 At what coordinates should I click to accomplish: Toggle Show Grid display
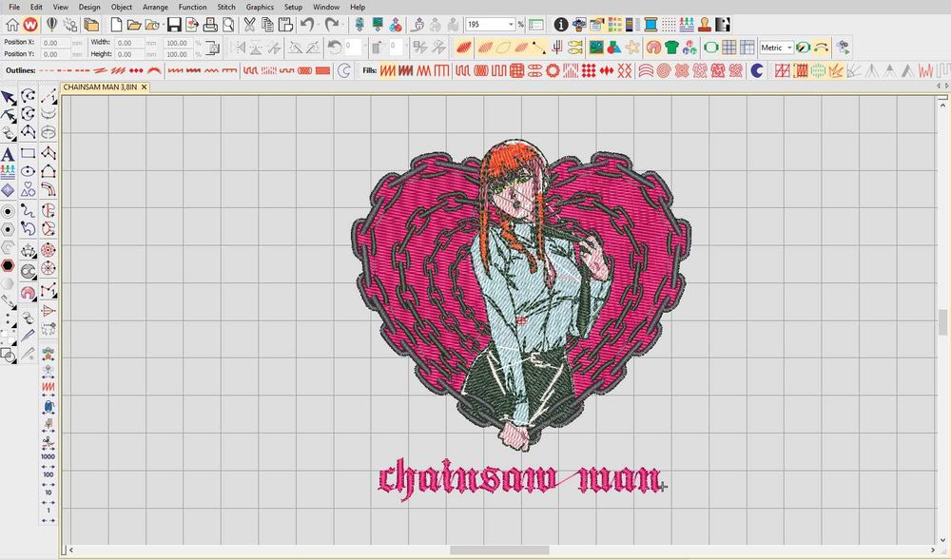[x=729, y=48]
